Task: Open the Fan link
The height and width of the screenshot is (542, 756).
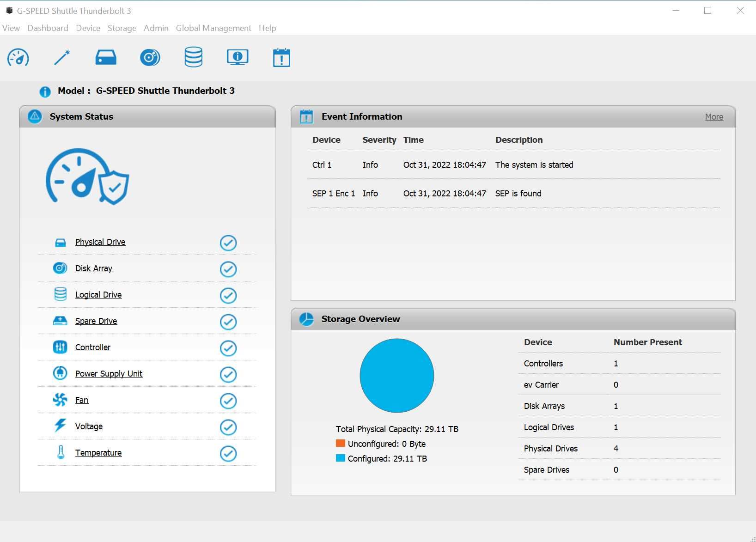Action: pyautogui.click(x=82, y=400)
